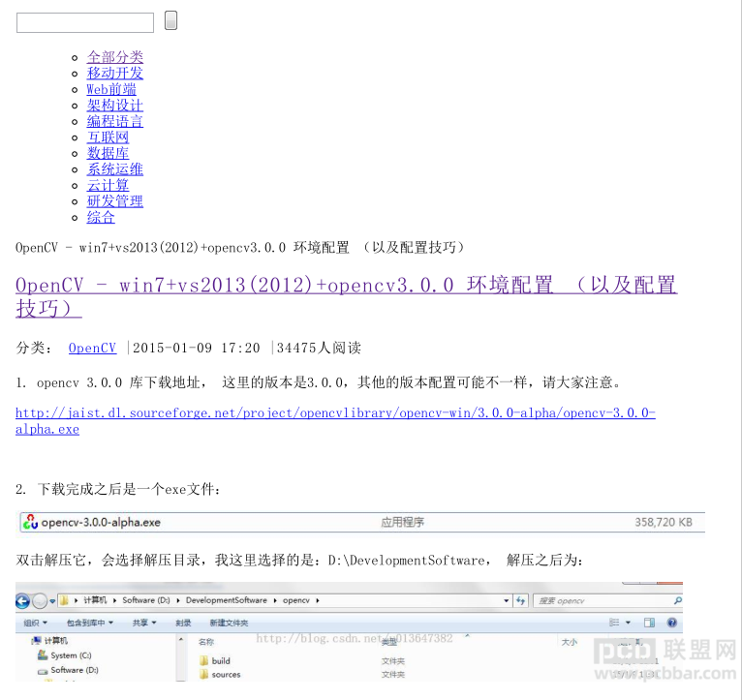Image resolution: width=742 pixels, height=700 pixels.
Task: Select Software (D:) in the navigation tree
Action: point(68,670)
